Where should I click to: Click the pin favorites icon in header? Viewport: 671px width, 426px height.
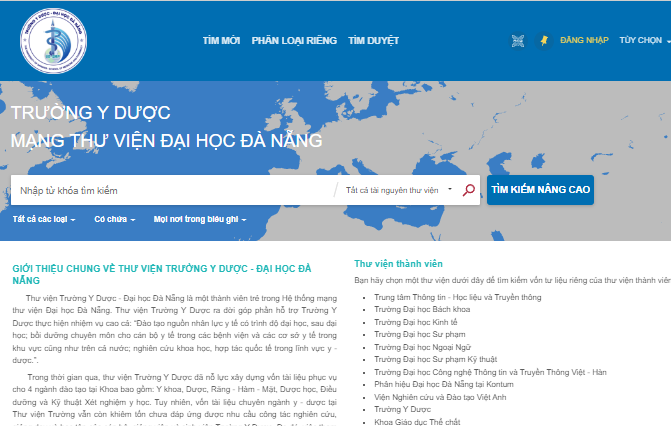544,41
